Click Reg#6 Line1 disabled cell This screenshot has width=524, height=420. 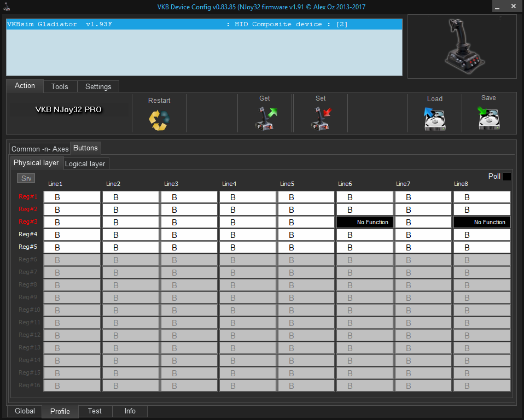(72, 260)
